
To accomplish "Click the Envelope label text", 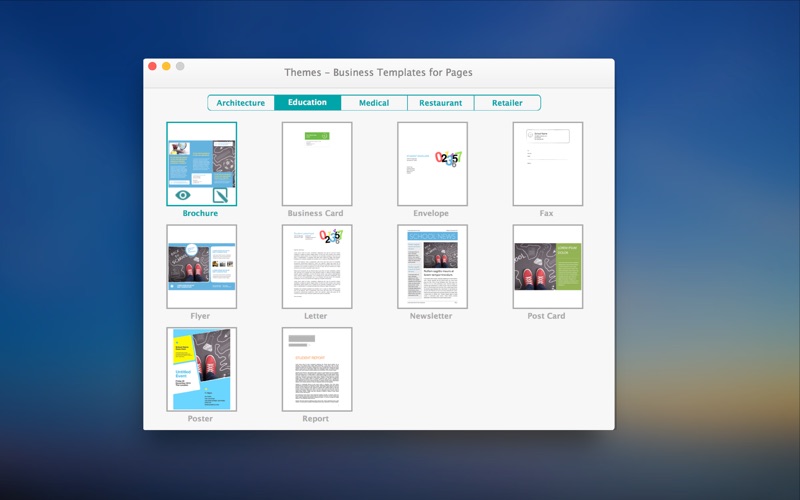I will click(x=431, y=213).
